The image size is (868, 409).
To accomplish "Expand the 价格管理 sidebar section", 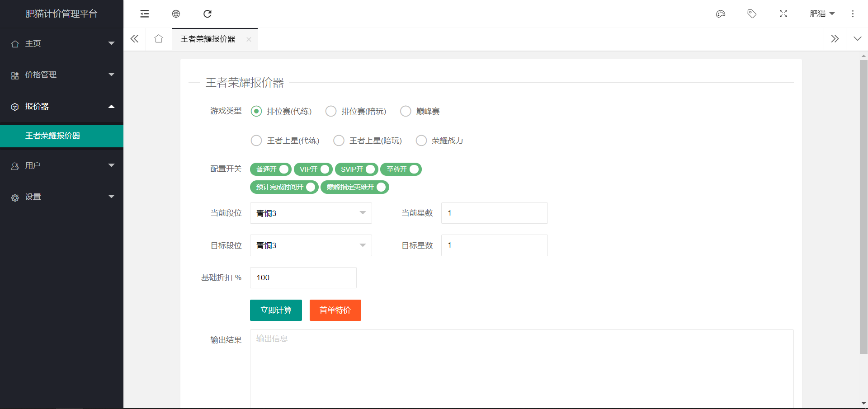I will (x=62, y=75).
